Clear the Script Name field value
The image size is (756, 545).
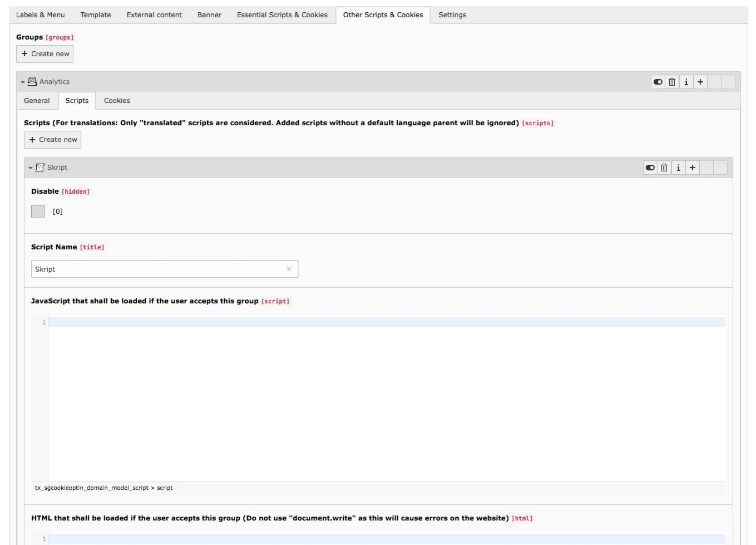[289, 268]
